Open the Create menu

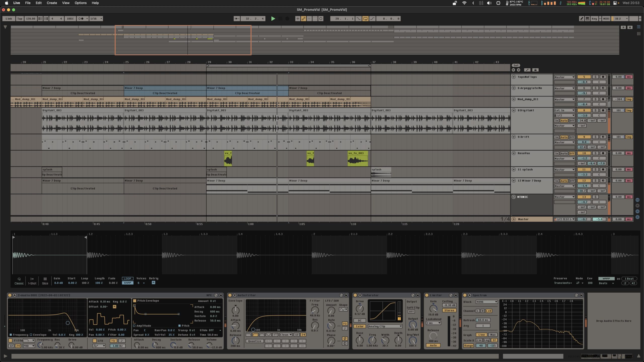coord(52,3)
